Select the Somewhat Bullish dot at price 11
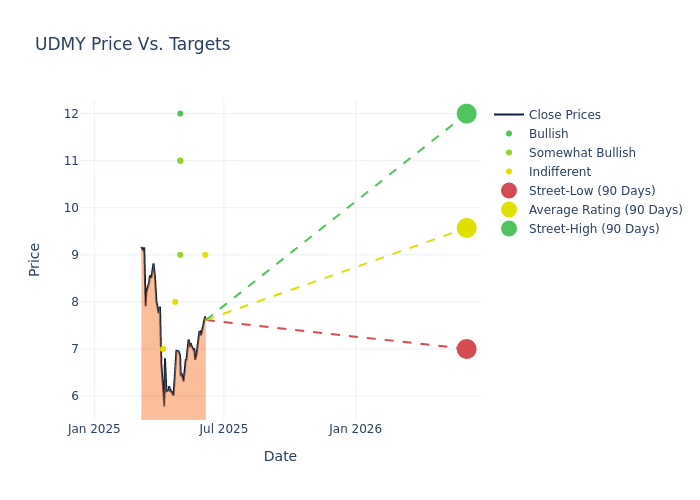The height and width of the screenshot is (500, 700). tap(180, 161)
